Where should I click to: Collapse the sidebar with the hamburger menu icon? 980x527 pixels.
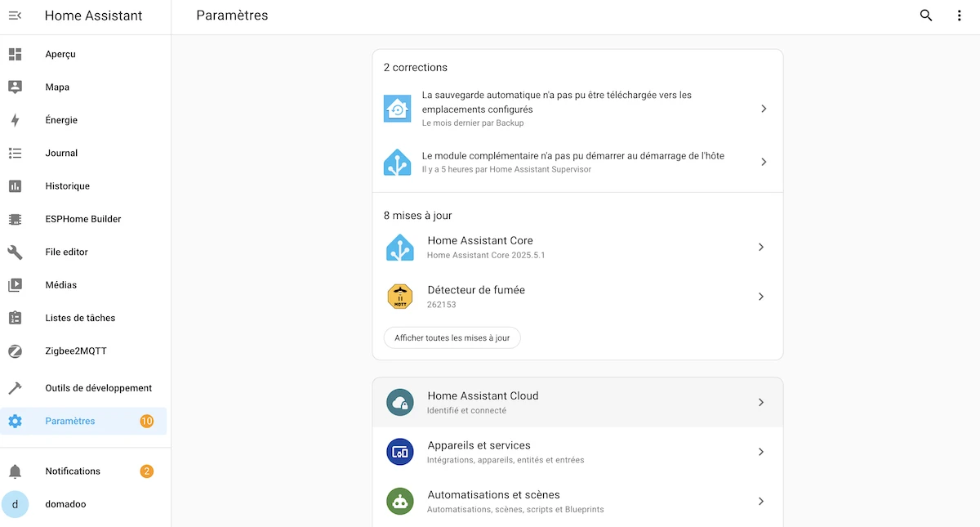15,16
